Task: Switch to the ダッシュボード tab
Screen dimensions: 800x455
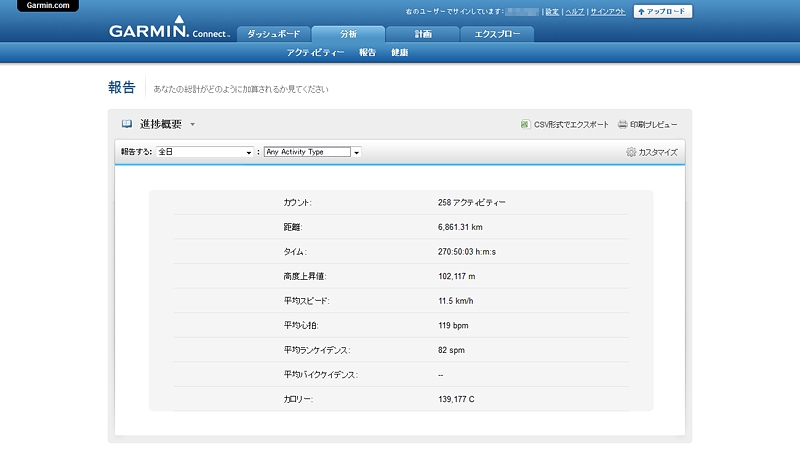Action: pyautogui.click(x=273, y=34)
